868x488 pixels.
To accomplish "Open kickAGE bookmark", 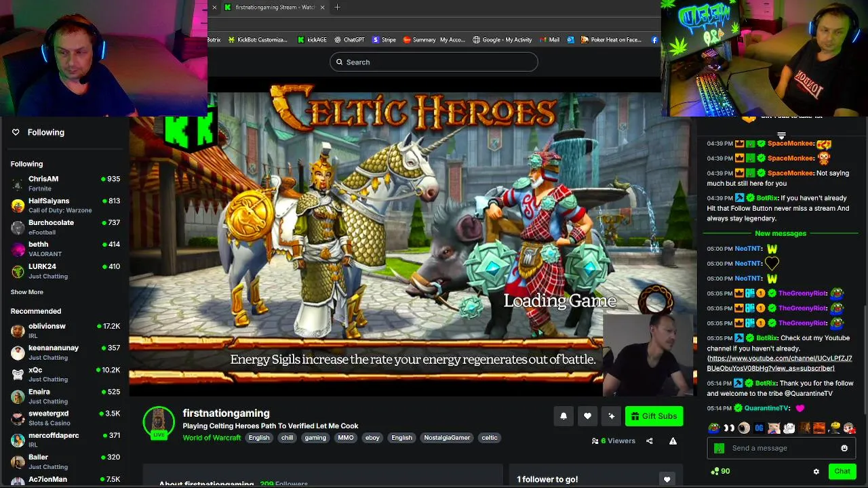I will (312, 40).
